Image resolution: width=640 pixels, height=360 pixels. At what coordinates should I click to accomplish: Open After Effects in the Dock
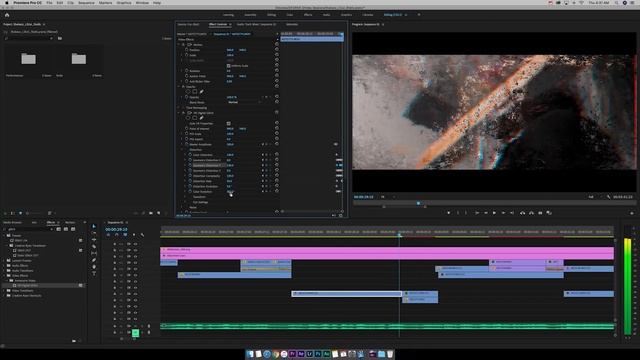pos(301,354)
